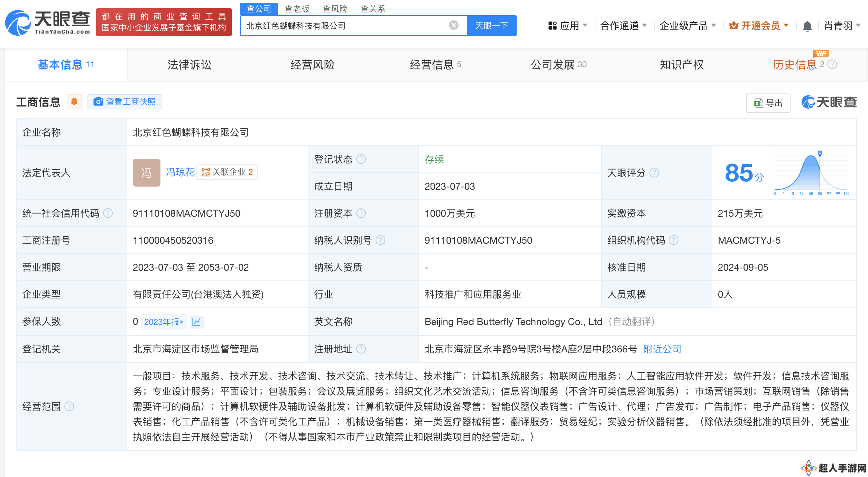Viewport: 868px width, 477px height.
Task: Click the English name Beijing Red Butterfly Technology
Action: [x=513, y=322]
